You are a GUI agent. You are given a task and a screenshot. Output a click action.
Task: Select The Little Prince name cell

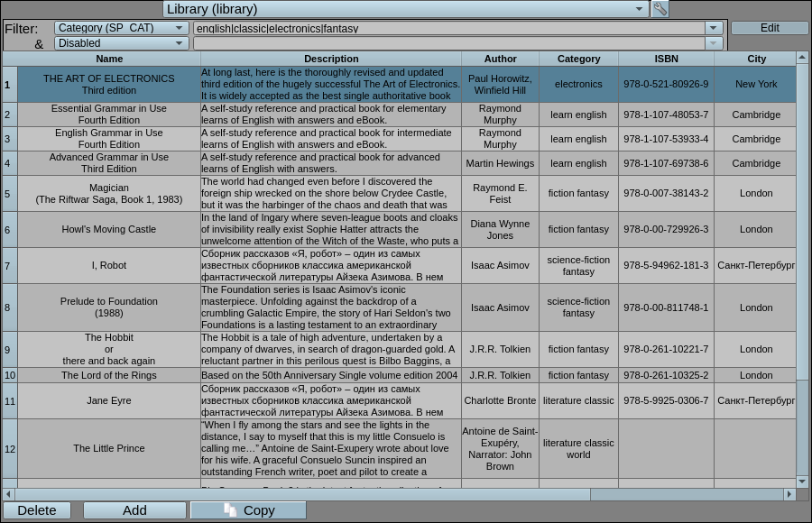(109, 448)
